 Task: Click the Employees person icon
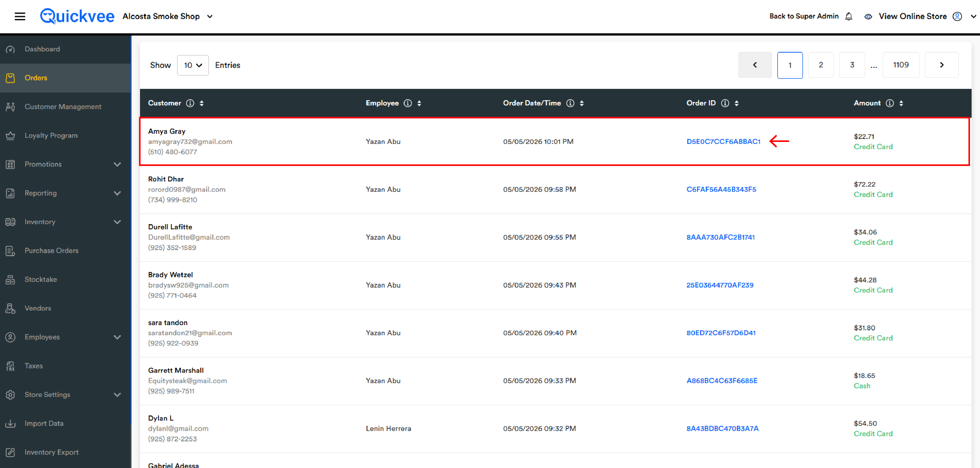click(10, 337)
